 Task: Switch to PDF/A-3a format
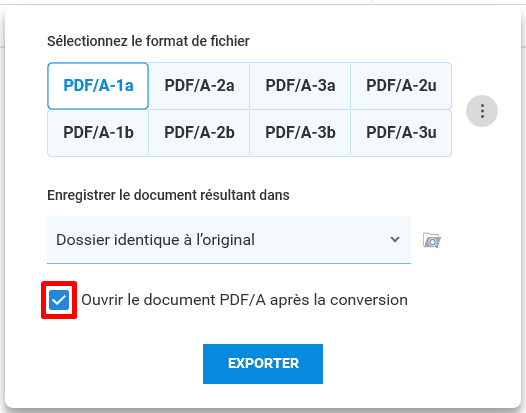click(x=300, y=86)
